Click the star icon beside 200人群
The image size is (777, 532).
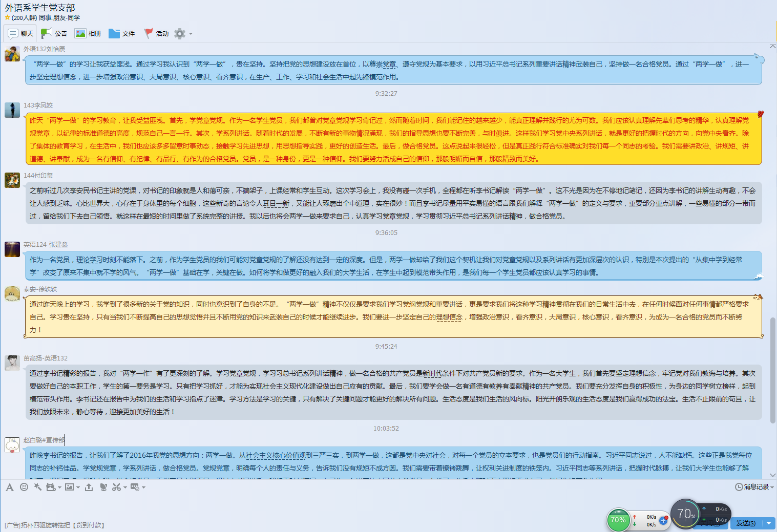coord(7,18)
